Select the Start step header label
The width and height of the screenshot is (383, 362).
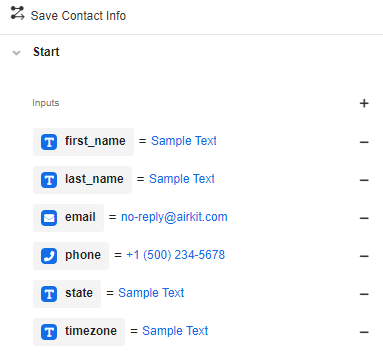(46, 52)
